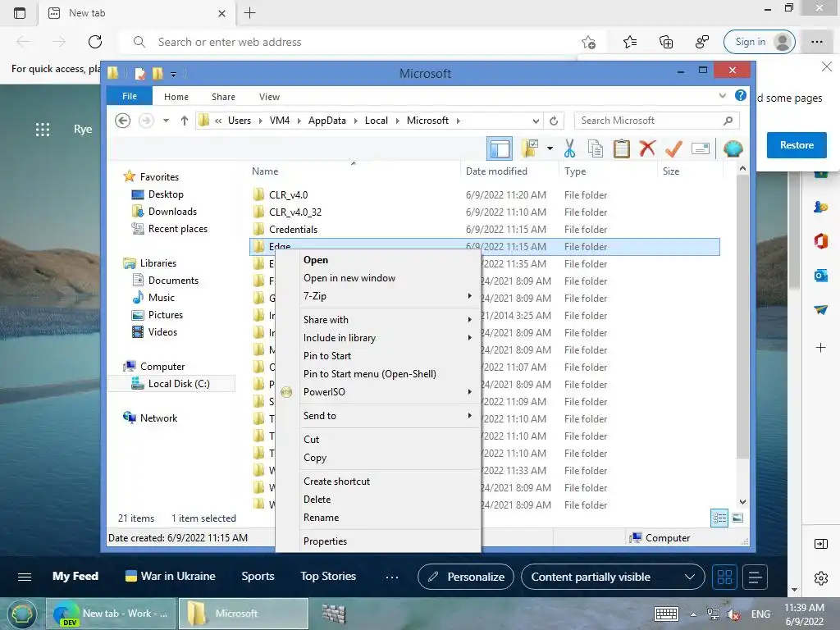The height and width of the screenshot is (630, 840).
Task: Click the orange checkmark toolbar icon
Action: pyautogui.click(x=673, y=148)
